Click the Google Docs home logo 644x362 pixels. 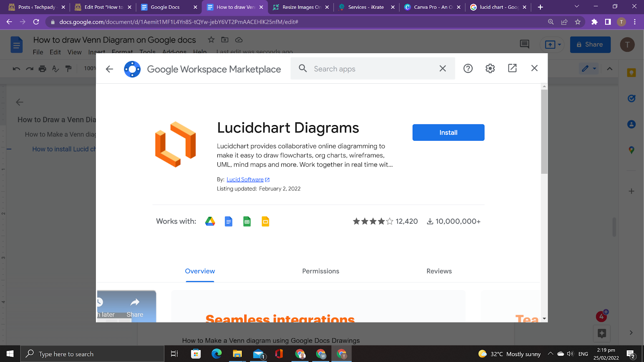(x=17, y=45)
